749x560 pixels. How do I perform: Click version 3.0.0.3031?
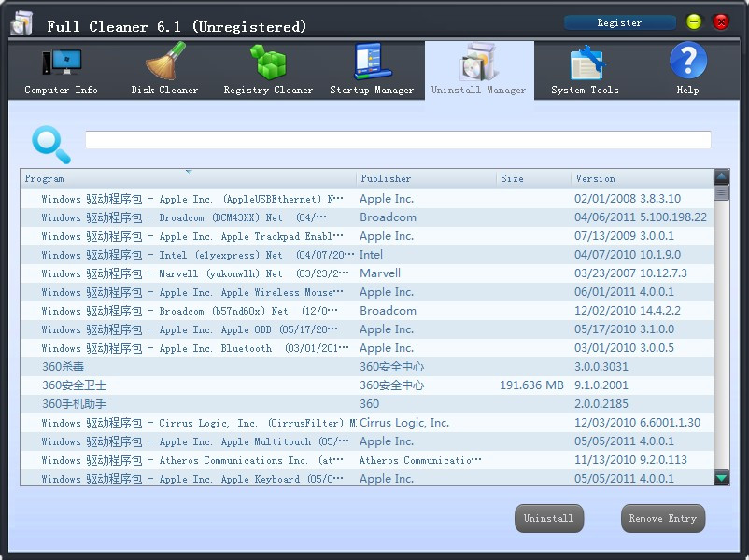(x=601, y=367)
